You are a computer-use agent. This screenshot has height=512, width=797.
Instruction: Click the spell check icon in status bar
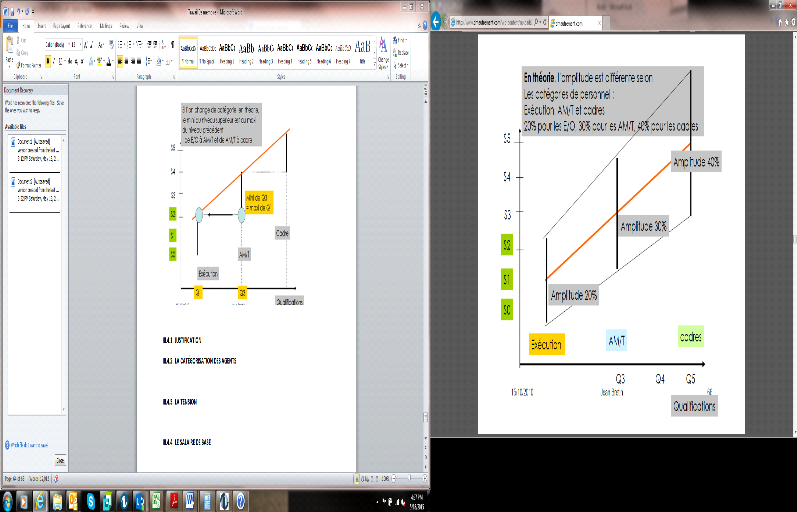[x=56, y=479]
